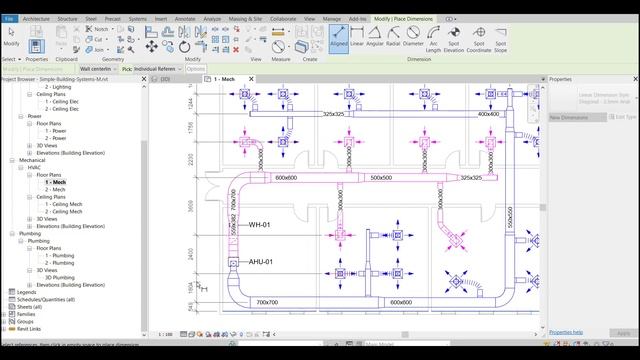Viewport: 640px width, 360px height.
Task: Click the Apply button in Properties
Action: tap(623, 333)
